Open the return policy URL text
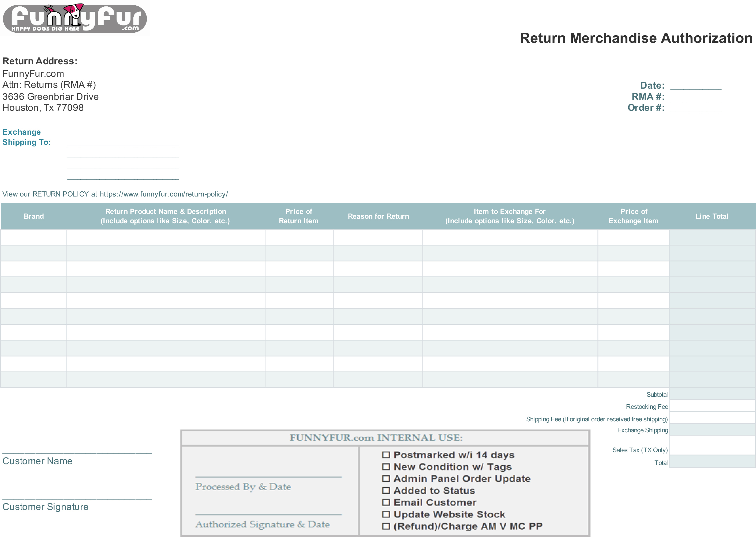The width and height of the screenshot is (756, 537). pos(164,194)
